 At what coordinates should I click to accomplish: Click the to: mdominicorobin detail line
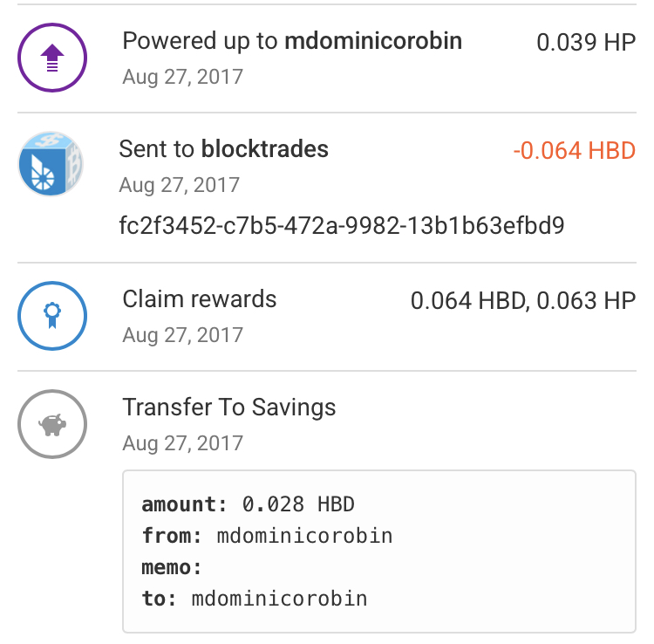pyautogui.click(x=255, y=599)
